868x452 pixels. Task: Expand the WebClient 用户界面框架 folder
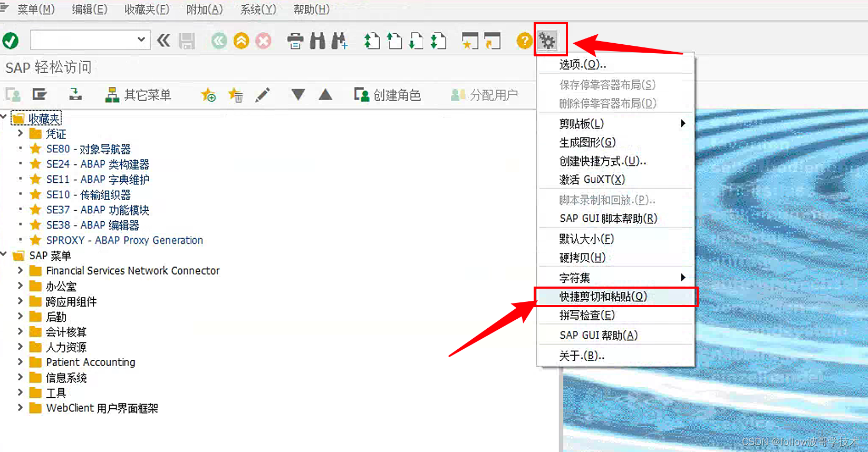click(x=20, y=408)
